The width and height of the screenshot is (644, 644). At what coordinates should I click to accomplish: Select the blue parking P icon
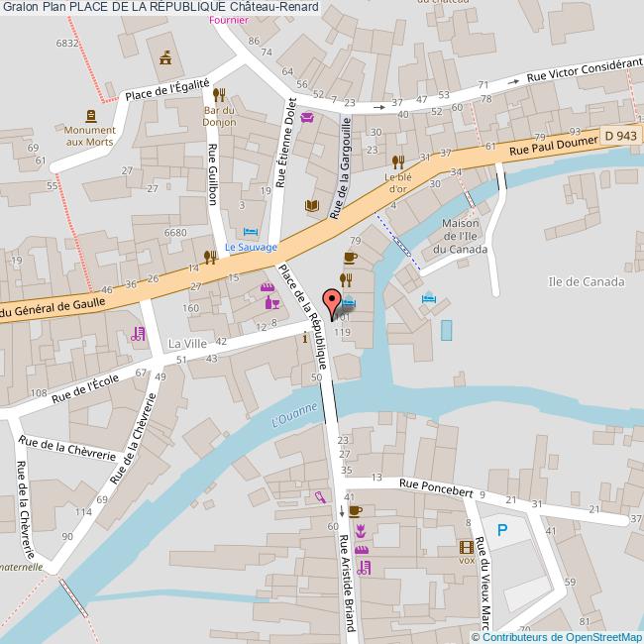point(502,530)
